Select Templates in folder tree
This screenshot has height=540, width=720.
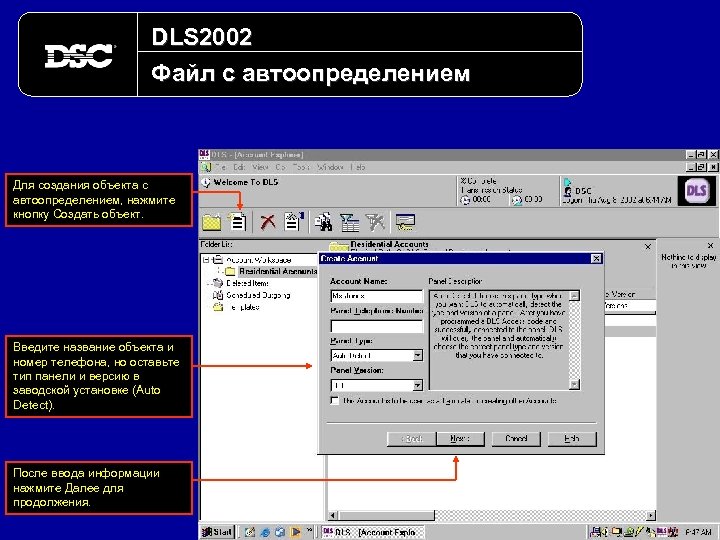(244, 307)
